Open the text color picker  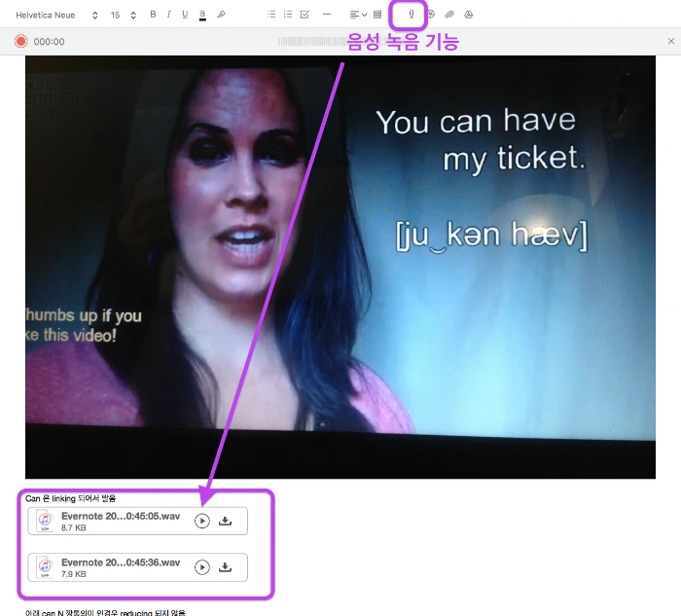tap(202, 15)
